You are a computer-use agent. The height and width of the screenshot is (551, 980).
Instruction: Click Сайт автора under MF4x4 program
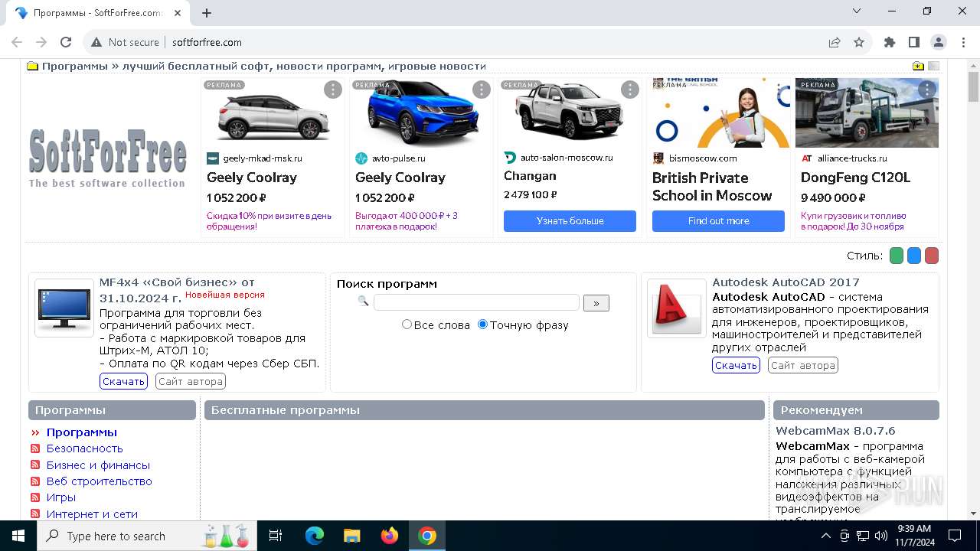click(x=191, y=381)
